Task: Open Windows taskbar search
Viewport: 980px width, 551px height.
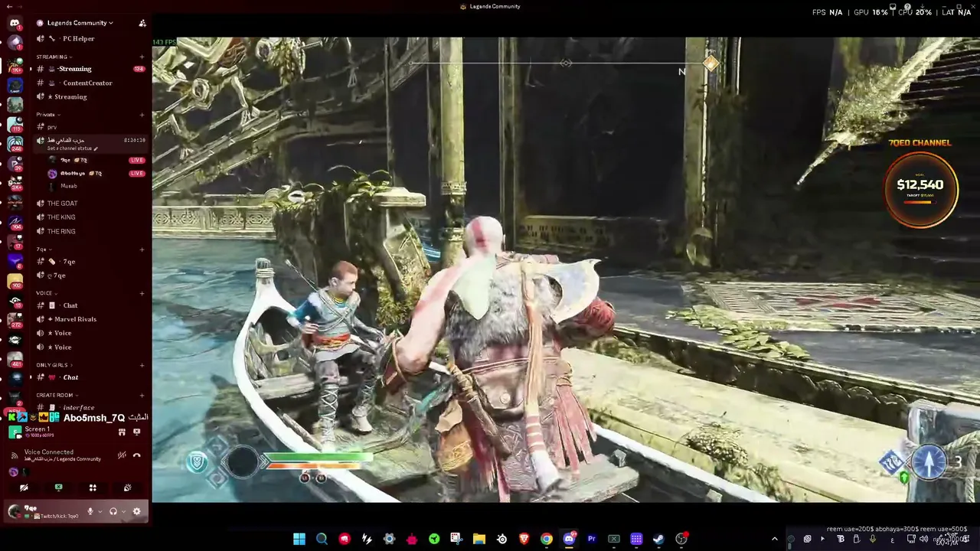Action: click(x=322, y=539)
